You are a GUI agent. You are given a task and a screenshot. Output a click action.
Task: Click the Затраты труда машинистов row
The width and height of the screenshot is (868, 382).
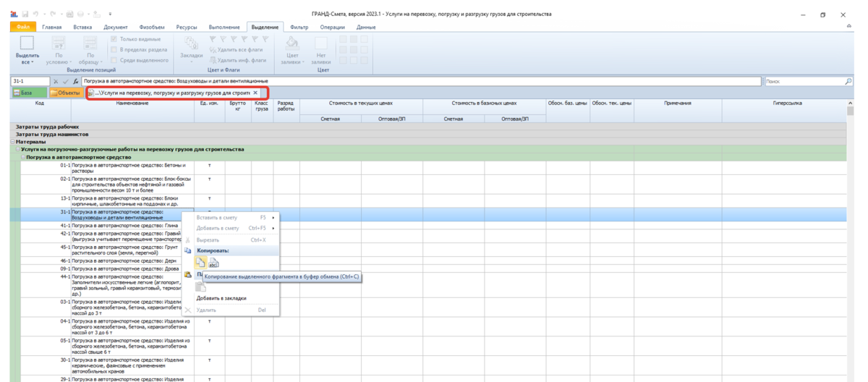pyautogui.click(x=428, y=134)
